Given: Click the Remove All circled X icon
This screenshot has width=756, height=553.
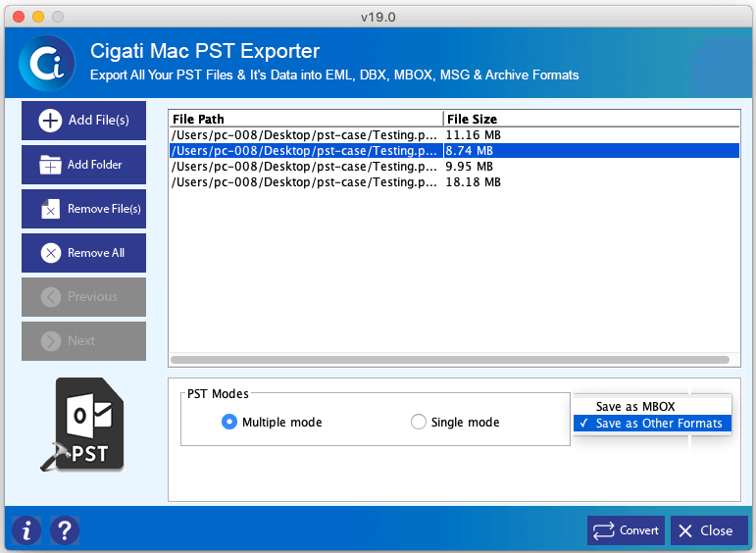Looking at the screenshot, I should (x=51, y=253).
